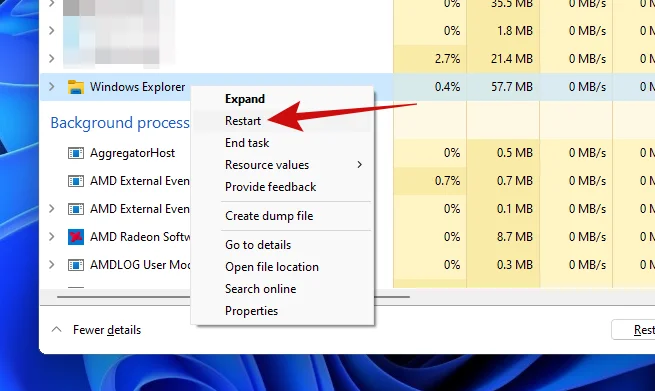Image resolution: width=655 pixels, height=391 pixels.
Task: Click the Windows Explorer folder icon
Action: [76, 87]
